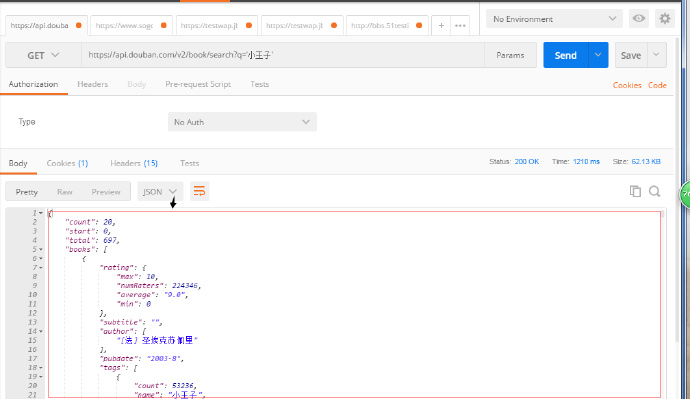Click the "pubdate": "2003-8" line
690x399 pixels.
point(141,359)
